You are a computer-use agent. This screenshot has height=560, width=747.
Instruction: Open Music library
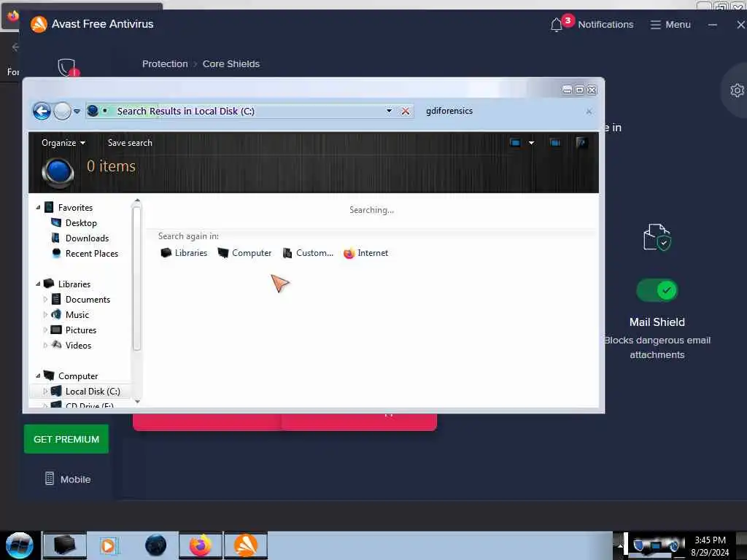pyautogui.click(x=77, y=315)
